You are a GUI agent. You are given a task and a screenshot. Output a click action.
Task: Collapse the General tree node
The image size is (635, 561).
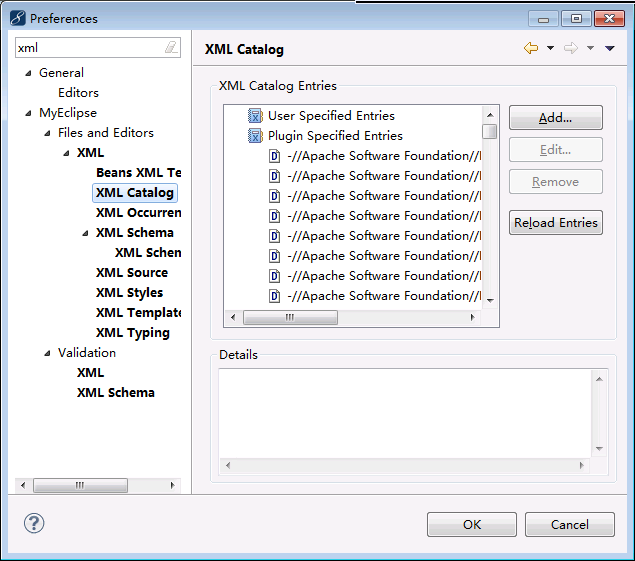(x=28, y=73)
